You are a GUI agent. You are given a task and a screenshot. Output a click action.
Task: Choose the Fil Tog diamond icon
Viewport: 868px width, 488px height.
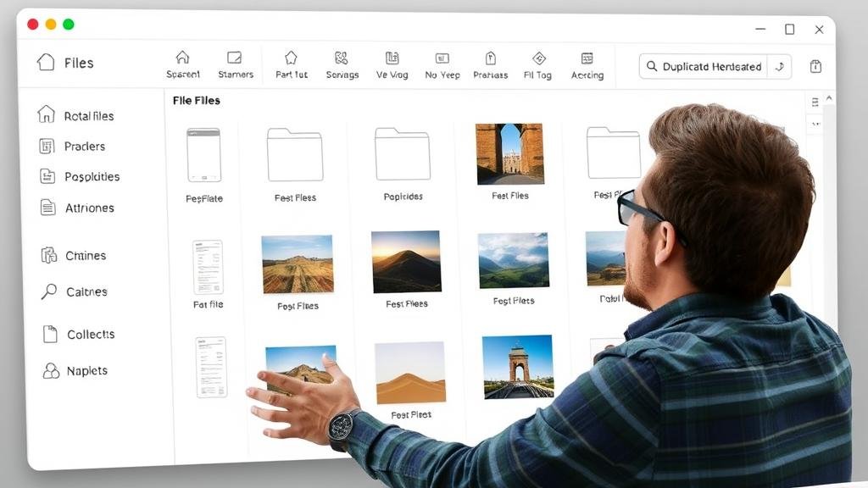[x=538, y=58]
